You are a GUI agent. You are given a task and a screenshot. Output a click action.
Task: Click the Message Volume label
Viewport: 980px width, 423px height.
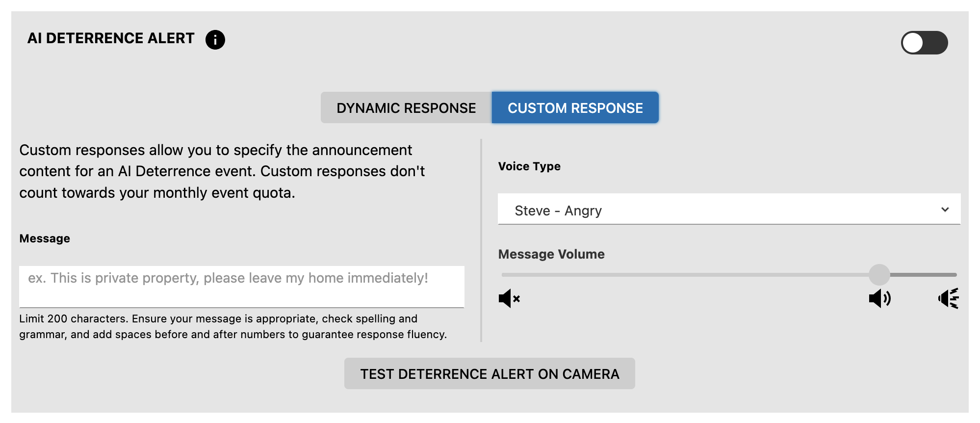click(551, 254)
